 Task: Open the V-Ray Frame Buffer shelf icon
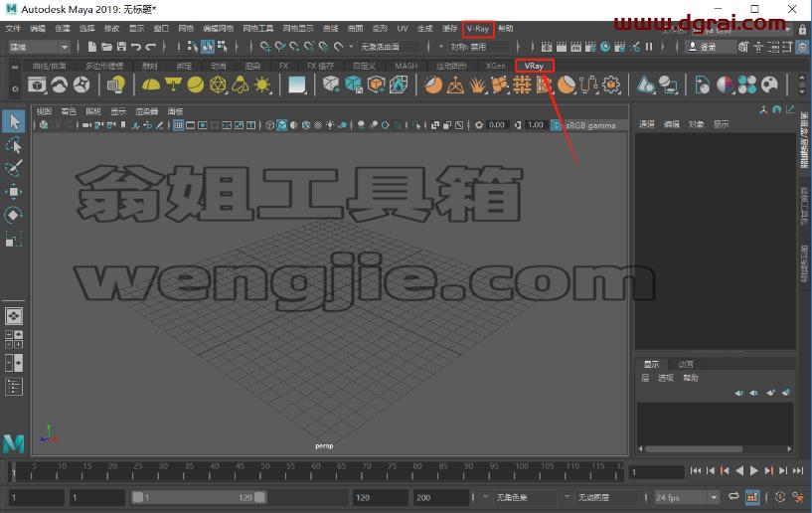[x=37, y=85]
